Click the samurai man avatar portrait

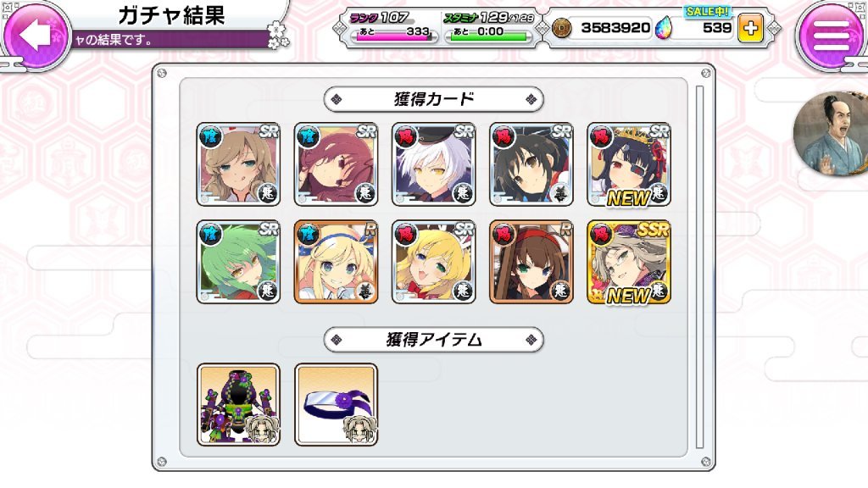click(x=831, y=134)
